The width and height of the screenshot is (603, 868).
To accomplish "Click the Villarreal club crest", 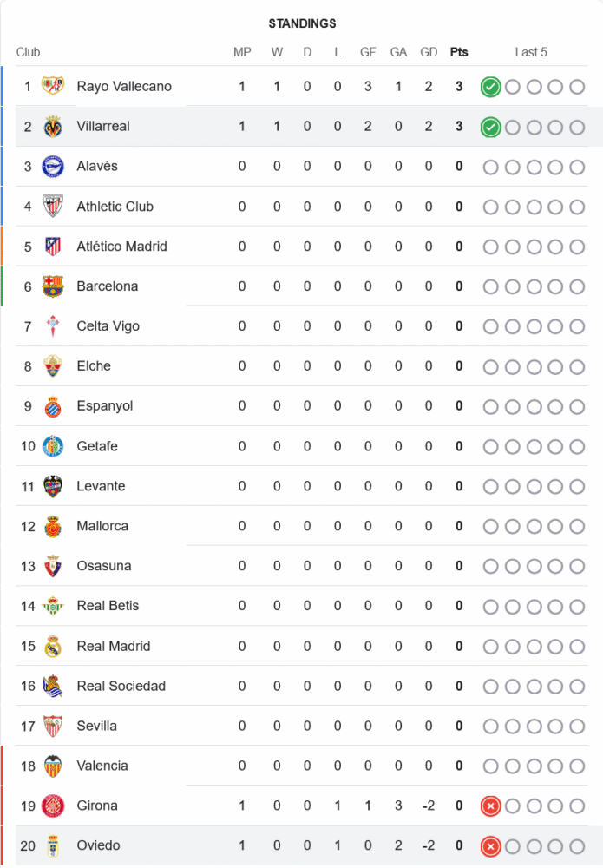I will [53, 127].
